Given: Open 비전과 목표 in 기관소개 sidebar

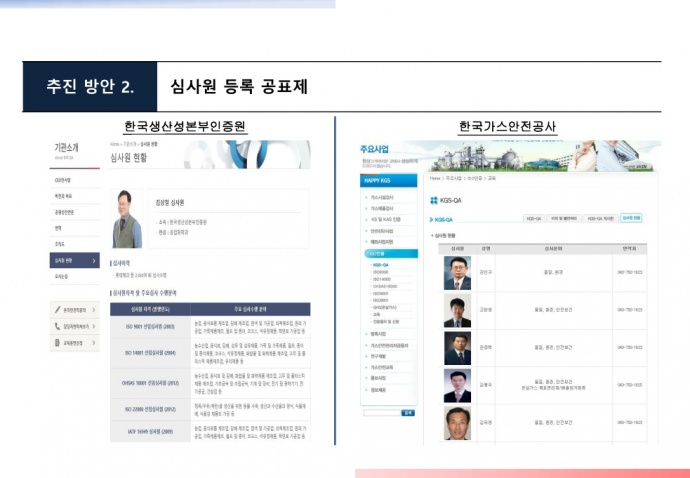Looking at the screenshot, I should [x=63, y=196].
